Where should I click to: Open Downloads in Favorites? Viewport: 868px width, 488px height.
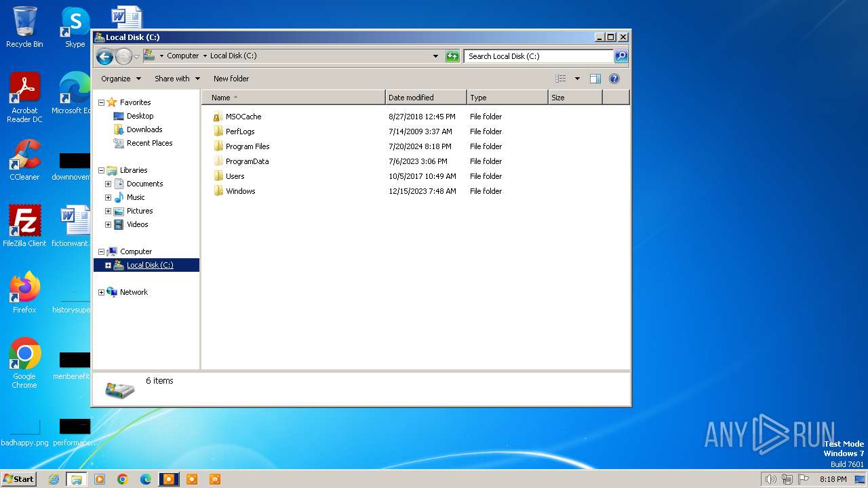click(x=144, y=129)
